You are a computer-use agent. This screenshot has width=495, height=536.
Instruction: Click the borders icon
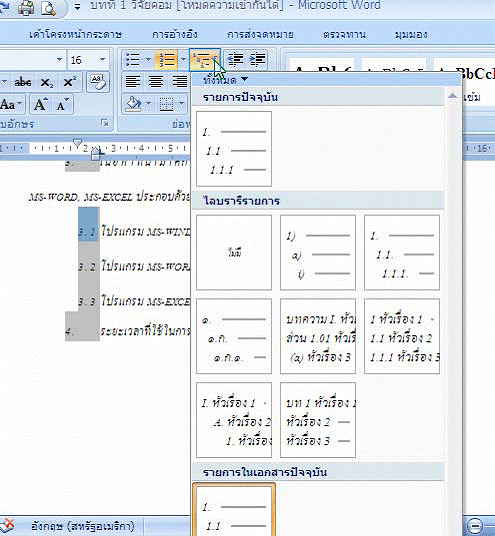click(x=166, y=104)
